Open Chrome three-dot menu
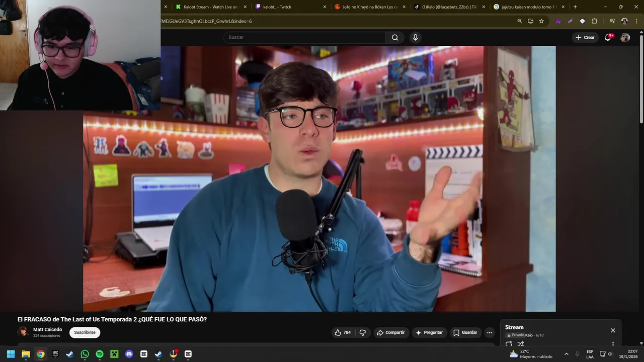Image resolution: width=644 pixels, height=362 pixels. (x=636, y=21)
